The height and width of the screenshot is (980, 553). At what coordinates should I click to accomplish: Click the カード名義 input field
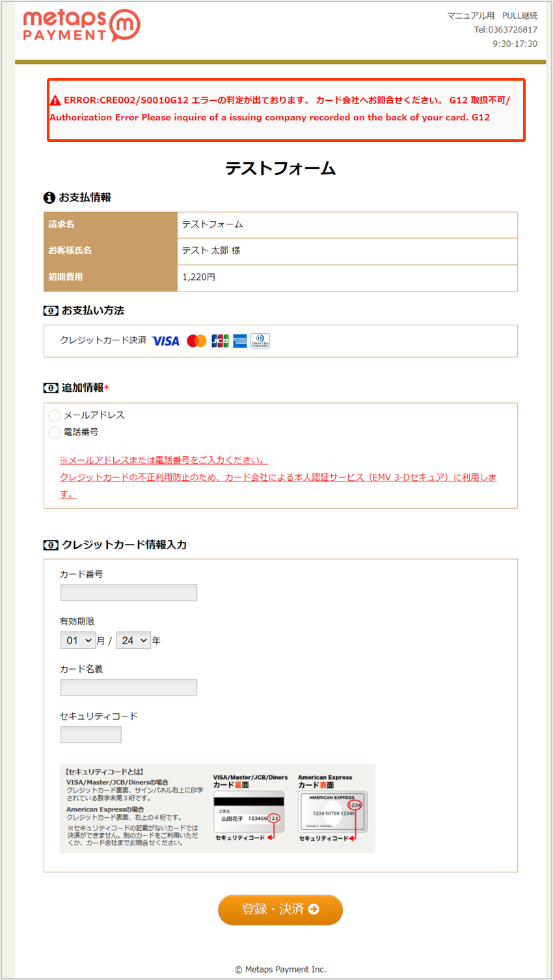[129, 688]
